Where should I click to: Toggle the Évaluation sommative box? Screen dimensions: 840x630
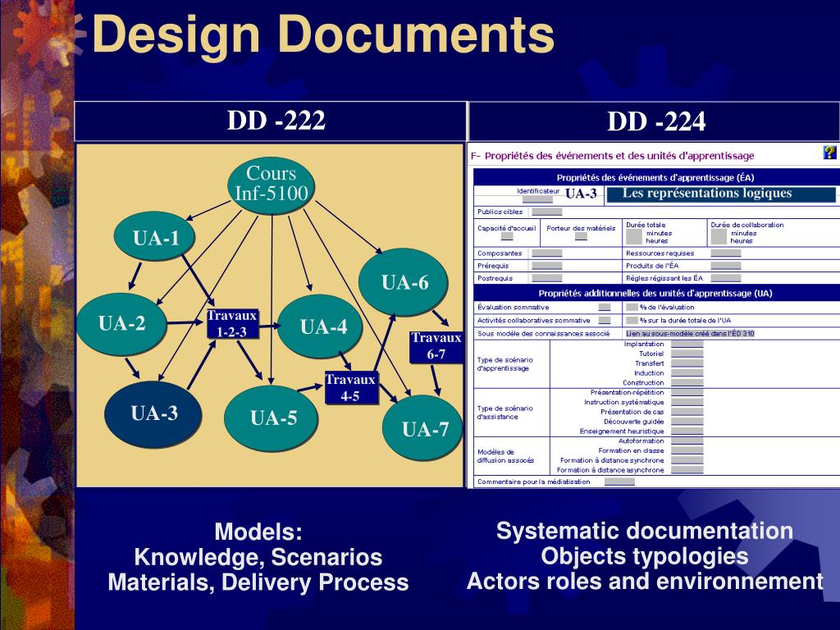(605, 308)
